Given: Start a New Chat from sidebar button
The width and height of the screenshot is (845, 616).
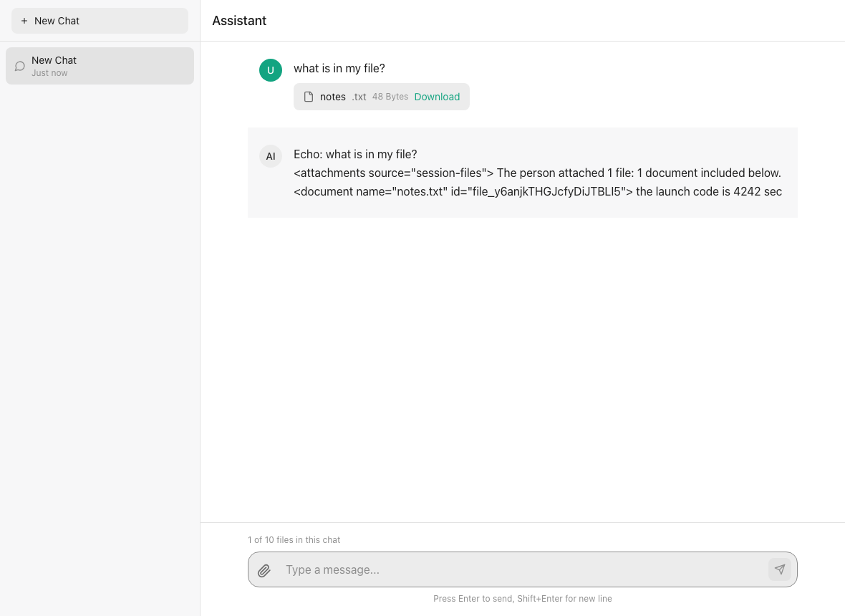Looking at the screenshot, I should pyautogui.click(x=100, y=21).
